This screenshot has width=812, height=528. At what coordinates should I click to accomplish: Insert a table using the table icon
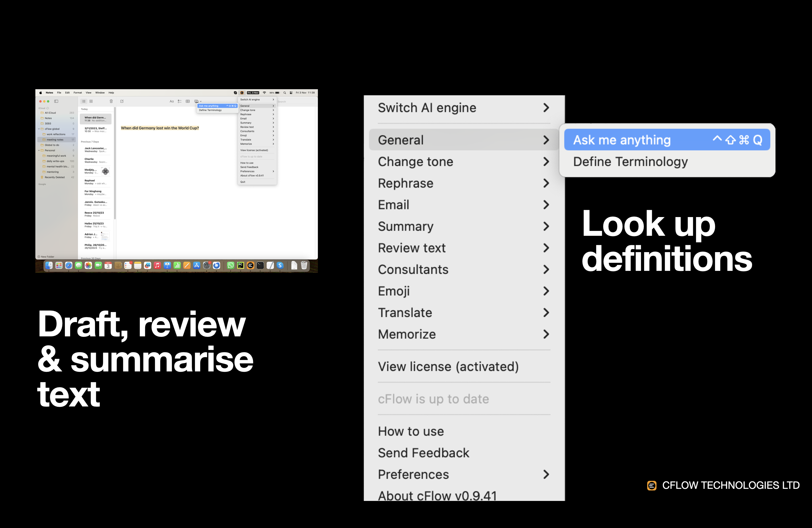click(188, 101)
